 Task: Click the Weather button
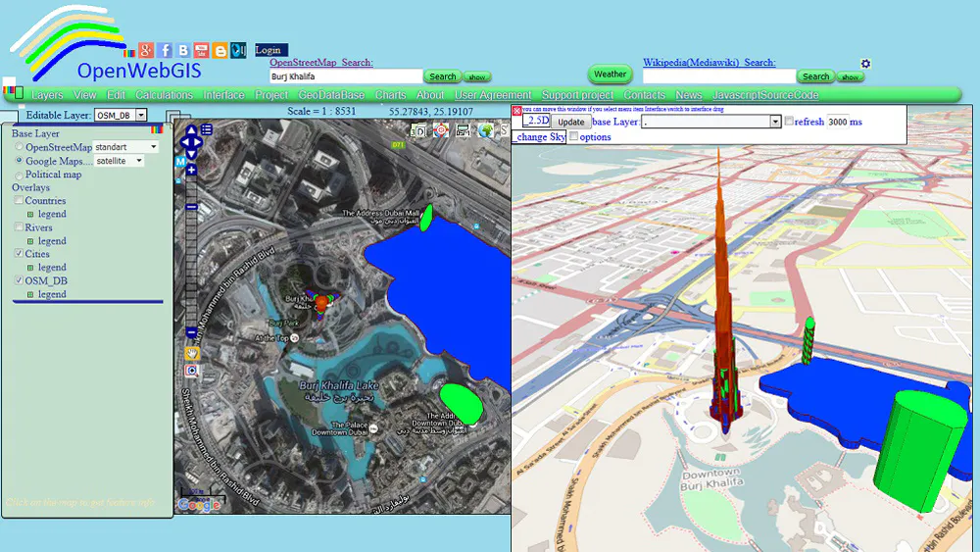pyautogui.click(x=610, y=75)
